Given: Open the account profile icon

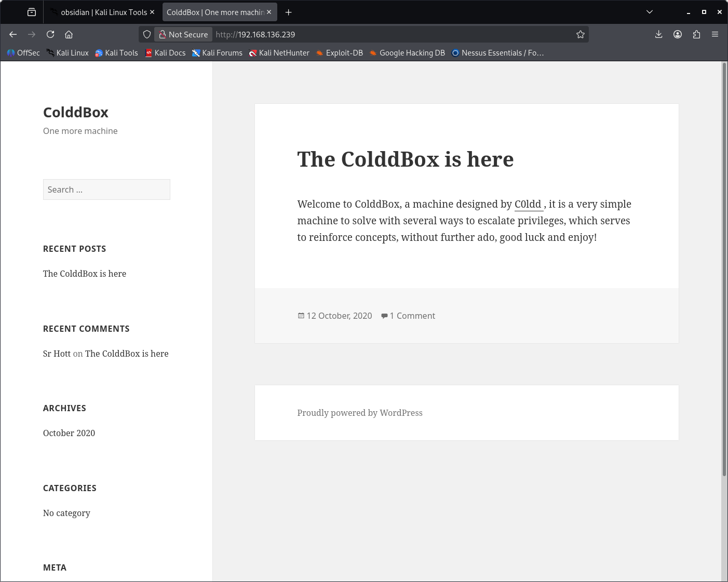Looking at the screenshot, I should click(x=678, y=34).
